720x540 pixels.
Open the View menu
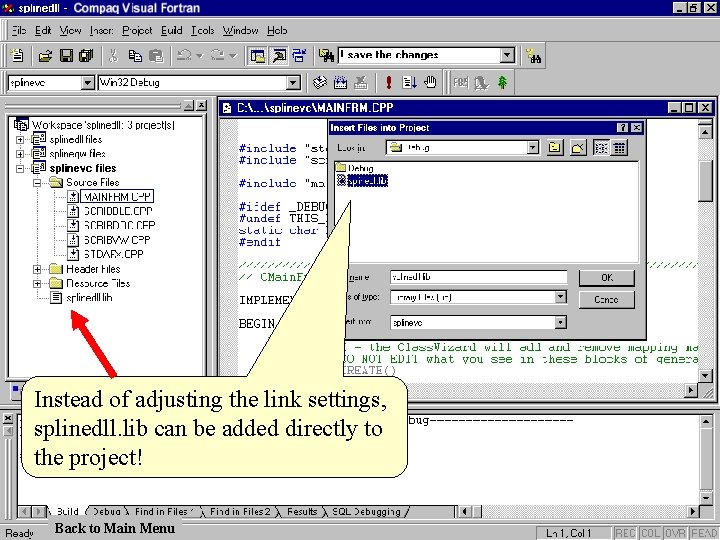click(70, 30)
